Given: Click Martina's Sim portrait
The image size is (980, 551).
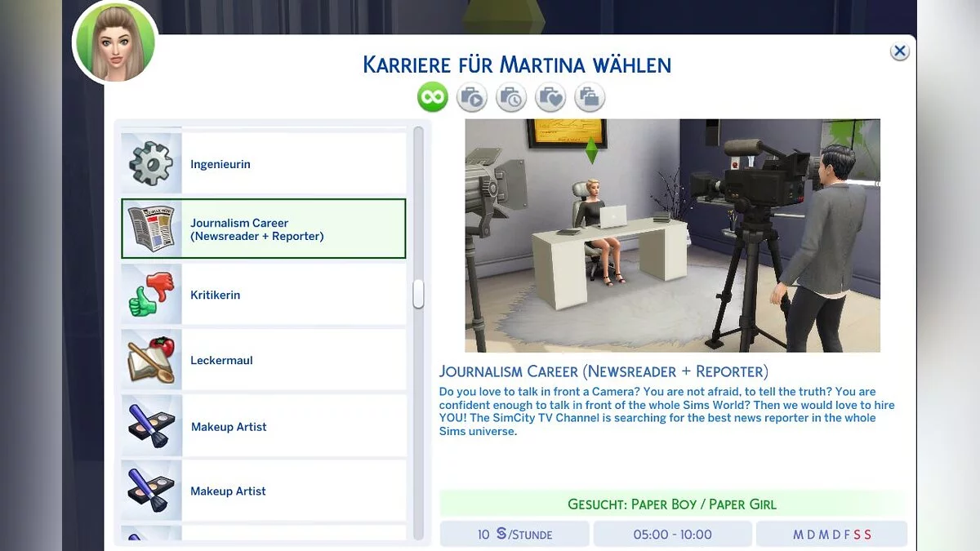Looking at the screenshot, I should (114, 42).
